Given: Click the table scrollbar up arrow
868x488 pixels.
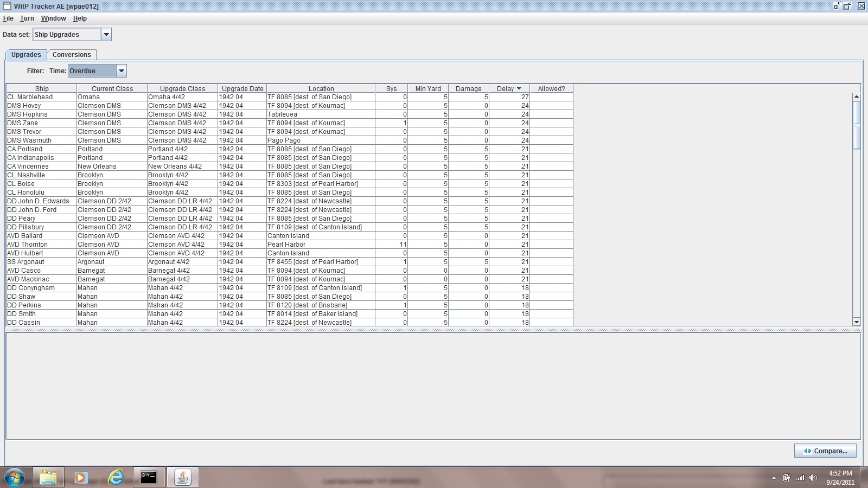Looking at the screenshot, I should click(857, 97).
